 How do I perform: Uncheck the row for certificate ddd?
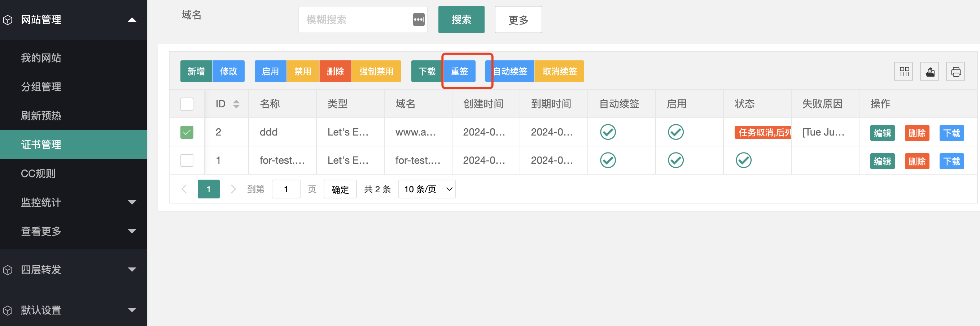[x=187, y=132]
